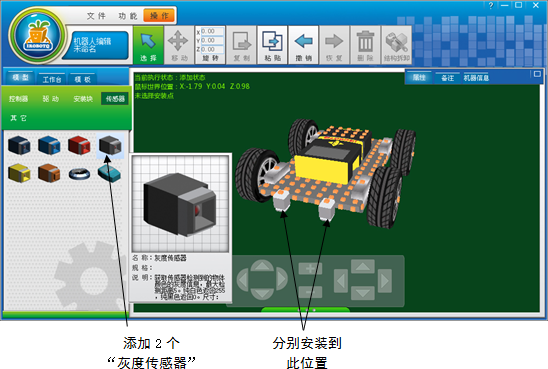Zoom out with the minus button
The height and width of the screenshot is (369, 548).
click(310, 291)
